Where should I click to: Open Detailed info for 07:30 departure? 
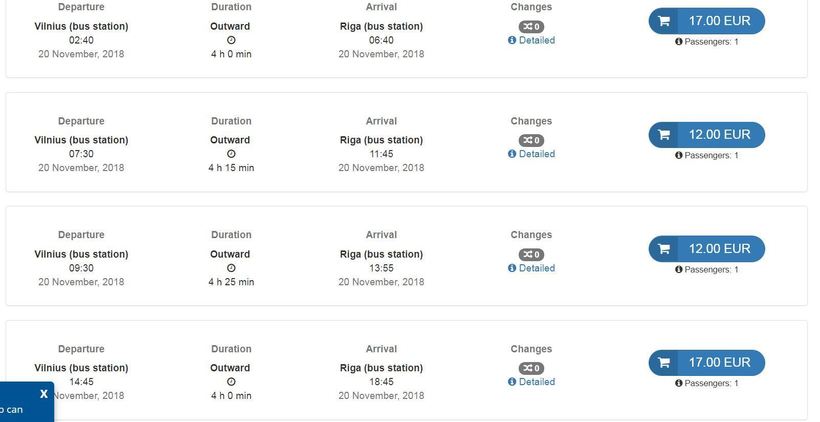pyautogui.click(x=536, y=154)
